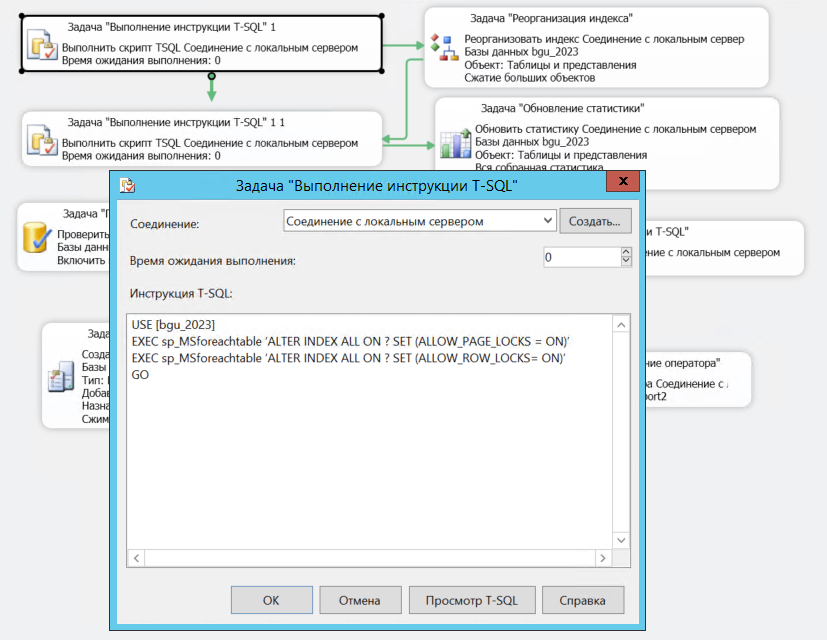This screenshot has width=827, height=640.
Task: Click the Reorganize Index task icon
Action: tap(441, 45)
